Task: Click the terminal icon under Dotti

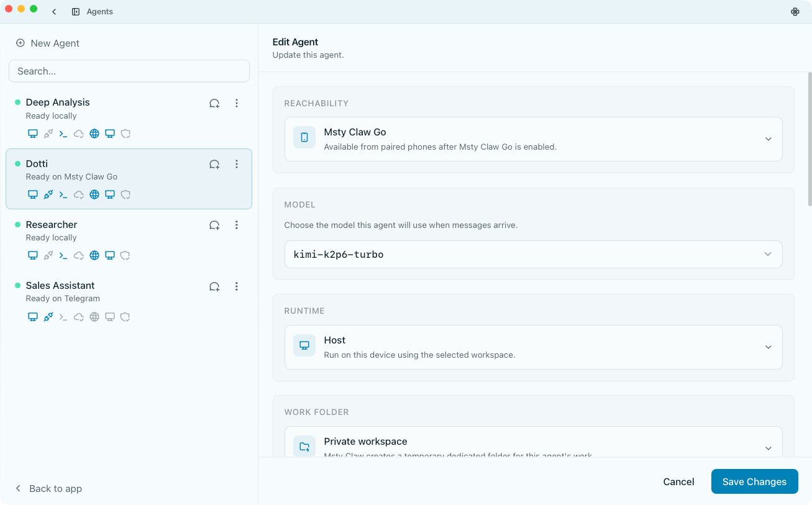Action: [x=63, y=194]
